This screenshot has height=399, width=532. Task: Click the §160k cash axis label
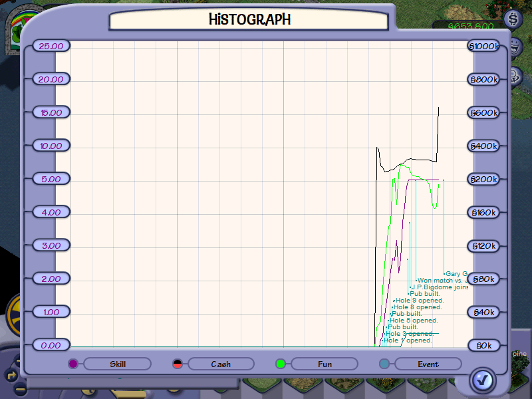(484, 212)
